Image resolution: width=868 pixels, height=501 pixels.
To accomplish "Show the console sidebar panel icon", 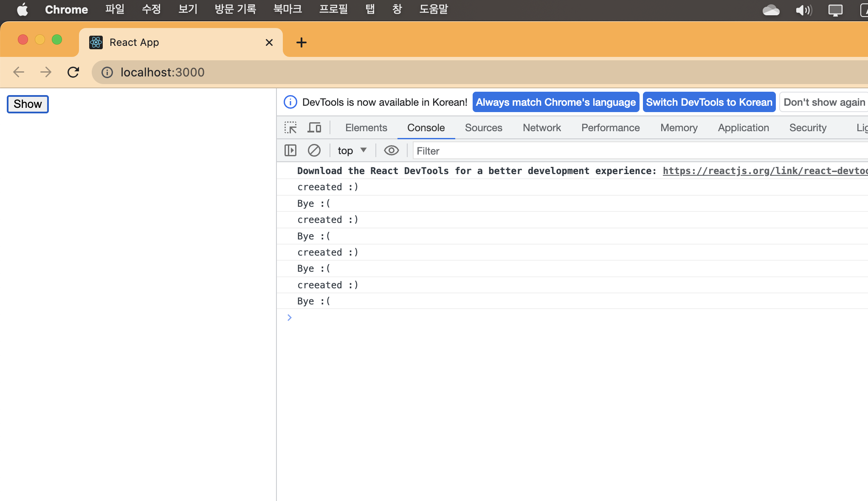I will click(290, 150).
